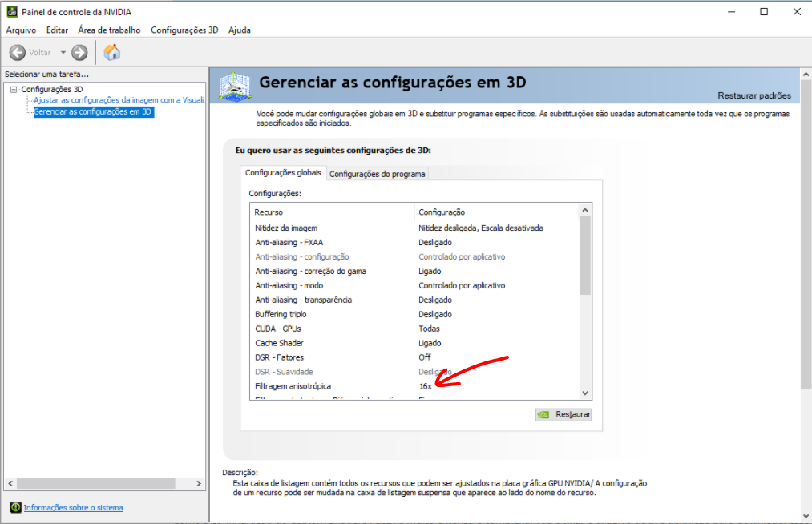Select Anti-aliasing - correção do gama row
812x524 pixels.
414,272
